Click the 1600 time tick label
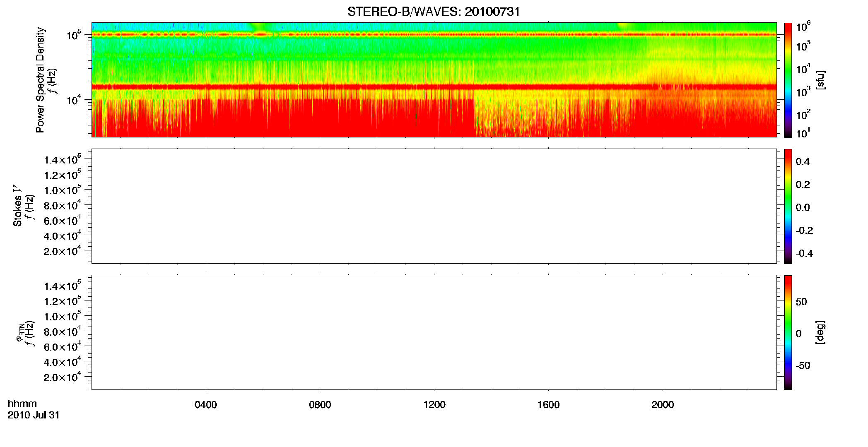This screenshot has height=447, width=868. pos(549,405)
